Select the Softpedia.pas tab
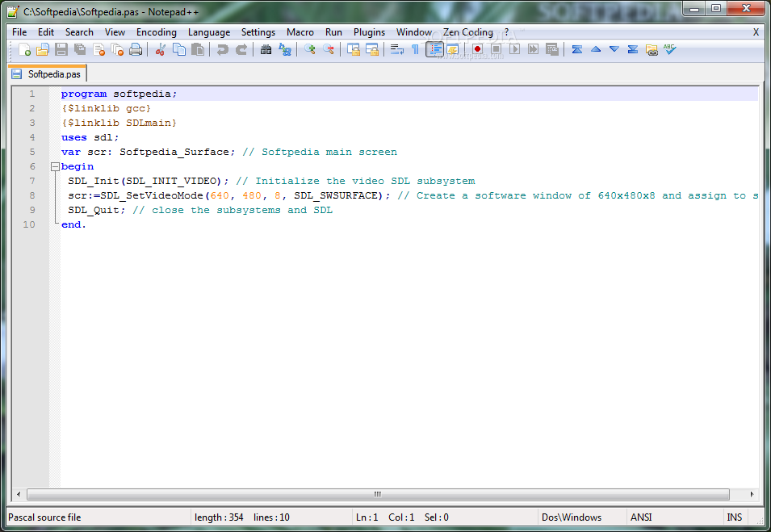This screenshot has width=771, height=532. (48, 73)
